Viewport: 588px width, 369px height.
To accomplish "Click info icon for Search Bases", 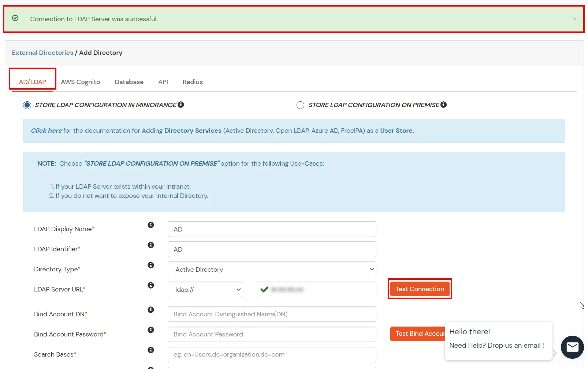I will [x=151, y=350].
